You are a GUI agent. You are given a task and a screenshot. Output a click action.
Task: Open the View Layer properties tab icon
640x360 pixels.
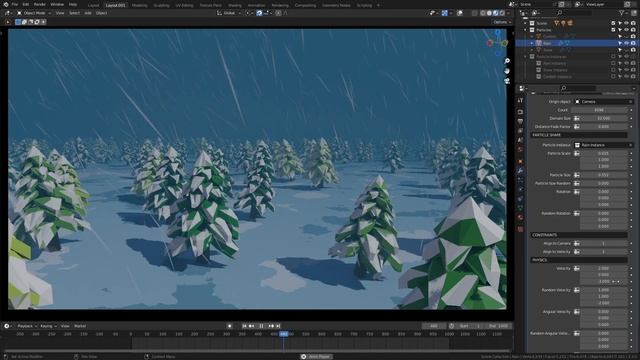click(520, 131)
